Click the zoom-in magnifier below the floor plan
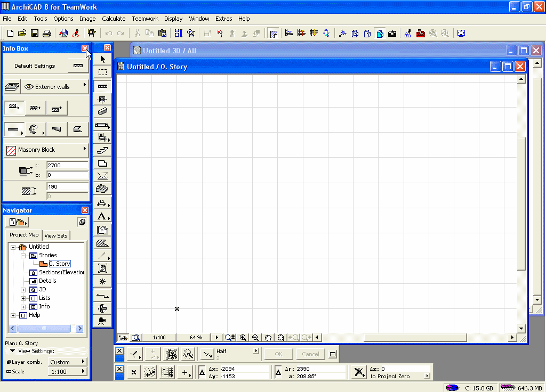This screenshot has width=546, height=392. (243, 338)
